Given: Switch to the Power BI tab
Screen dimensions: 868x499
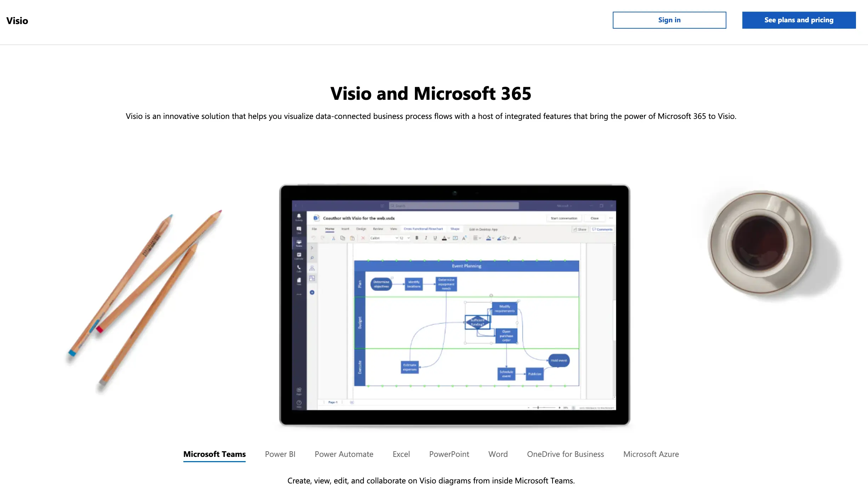Looking at the screenshot, I should click(280, 454).
